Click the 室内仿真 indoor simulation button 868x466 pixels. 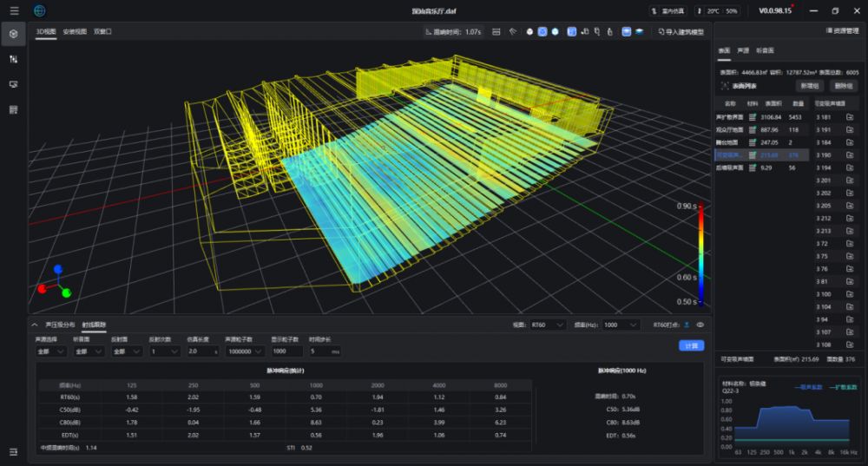pos(668,10)
